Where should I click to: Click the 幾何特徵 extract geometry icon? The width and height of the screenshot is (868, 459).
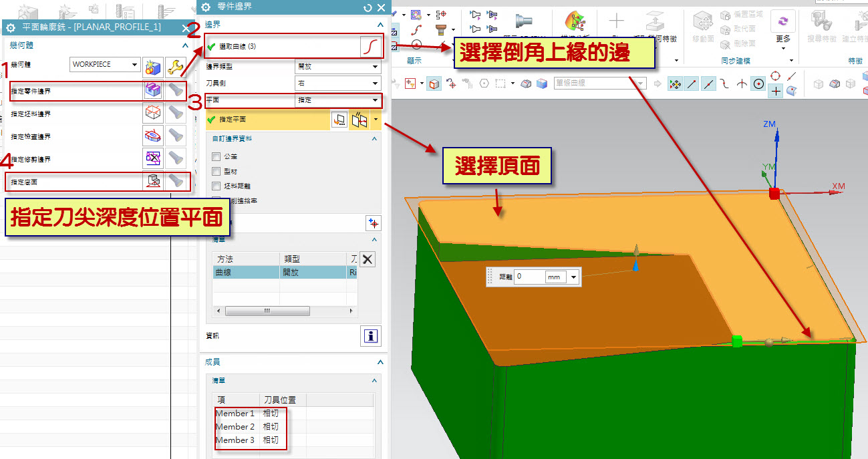pyautogui.click(x=655, y=22)
